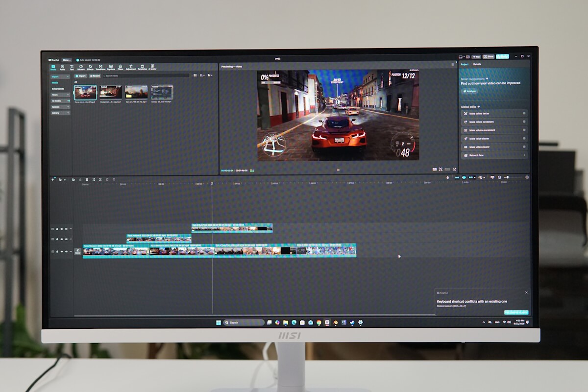Click the shield marker icon in timeline toolbar

click(x=114, y=180)
